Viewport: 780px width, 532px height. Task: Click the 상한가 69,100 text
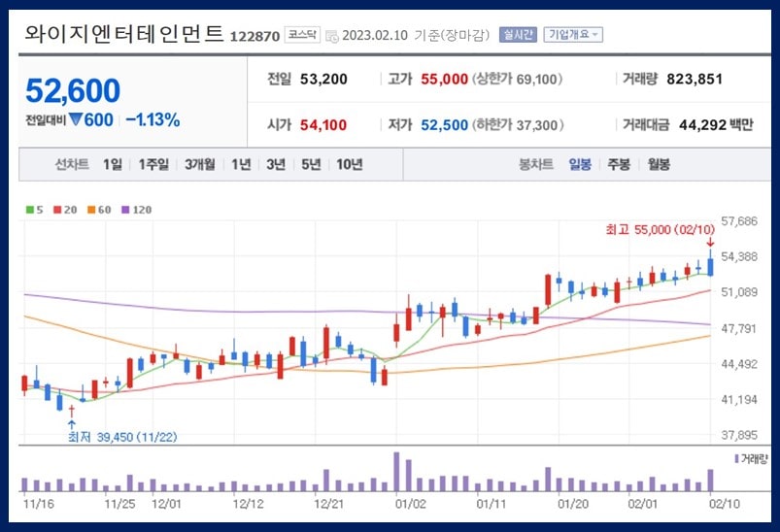pyautogui.click(x=517, y=79)
